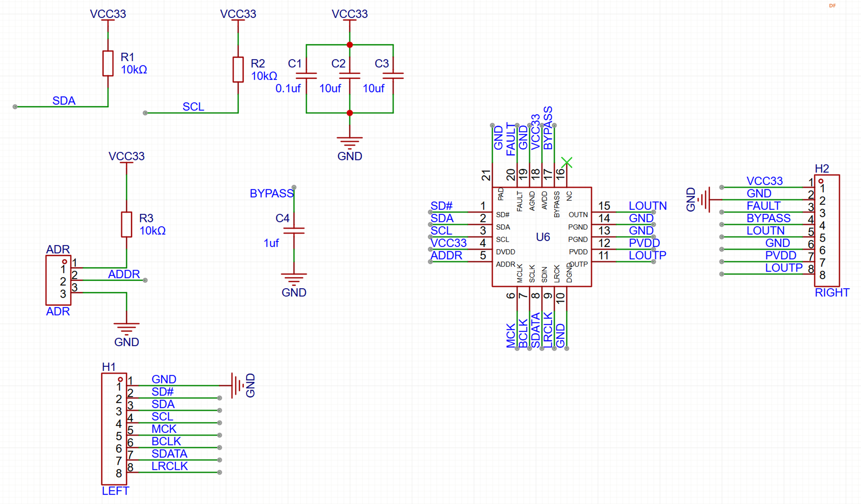Screen dimensions: 861x504
Task: Select resistor R3 symbol
Action: point(126,224)
